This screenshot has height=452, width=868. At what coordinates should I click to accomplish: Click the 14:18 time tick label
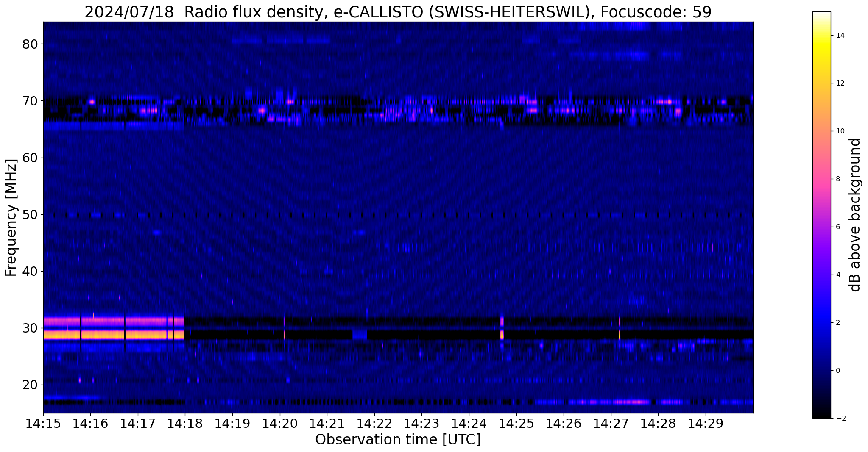185,424
